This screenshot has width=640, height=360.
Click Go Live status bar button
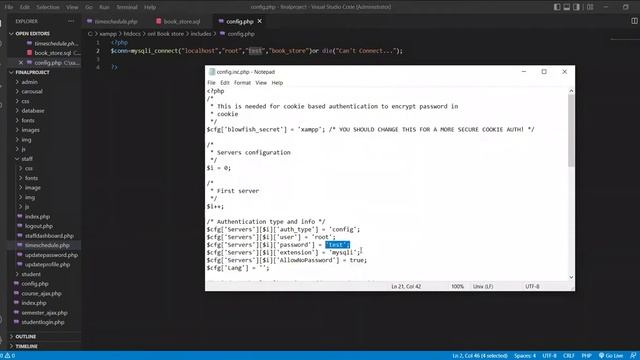point(611,356)
